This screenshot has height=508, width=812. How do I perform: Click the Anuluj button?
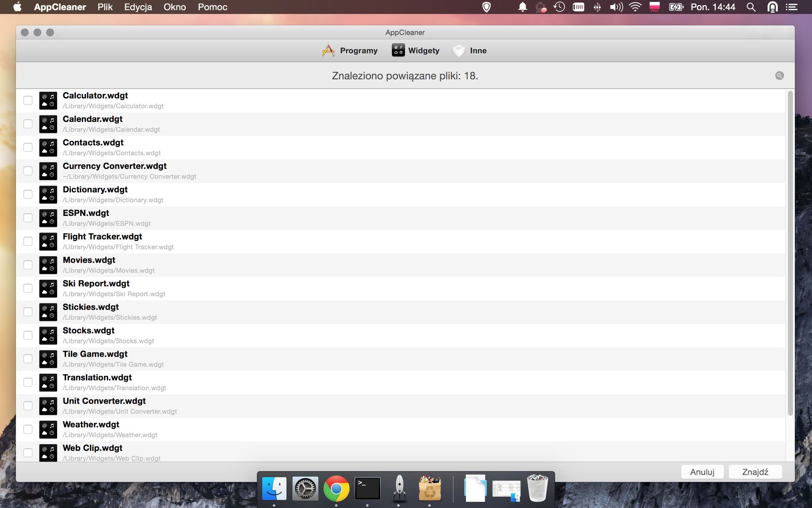(702, 472)
